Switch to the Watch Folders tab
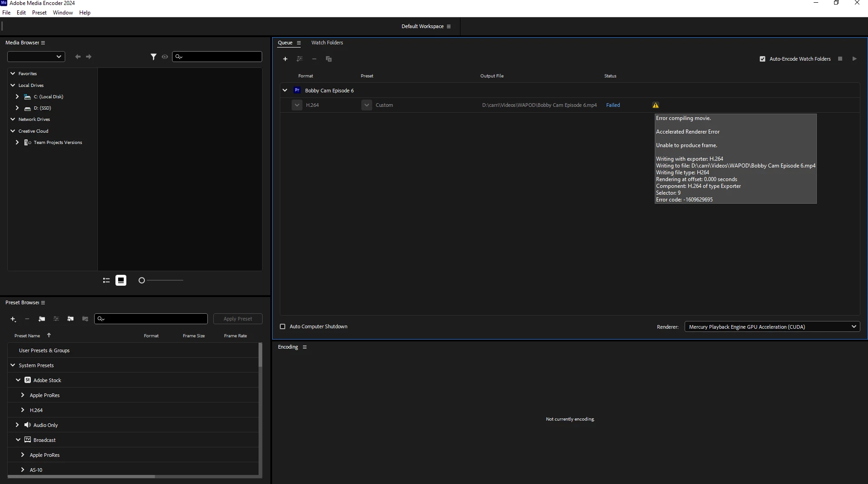Image resolution: width=868 pixels, height=484 pixels. point(327,43)
